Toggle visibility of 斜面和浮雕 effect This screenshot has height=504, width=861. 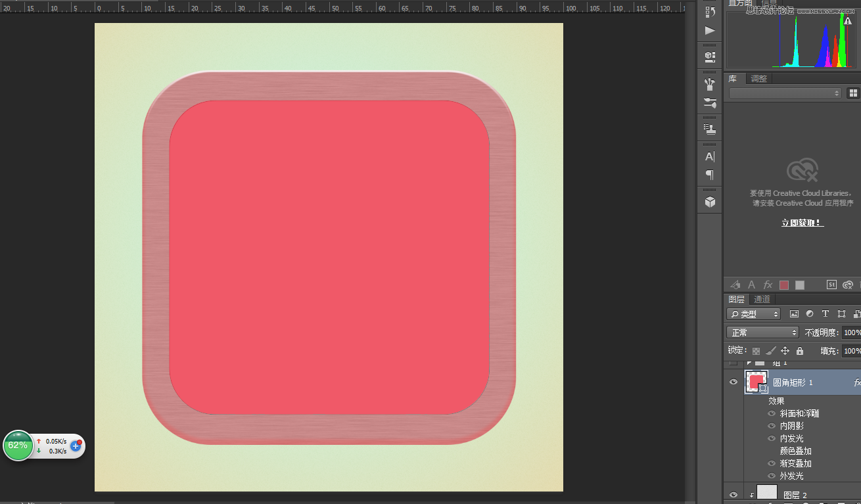pos(772,414)
